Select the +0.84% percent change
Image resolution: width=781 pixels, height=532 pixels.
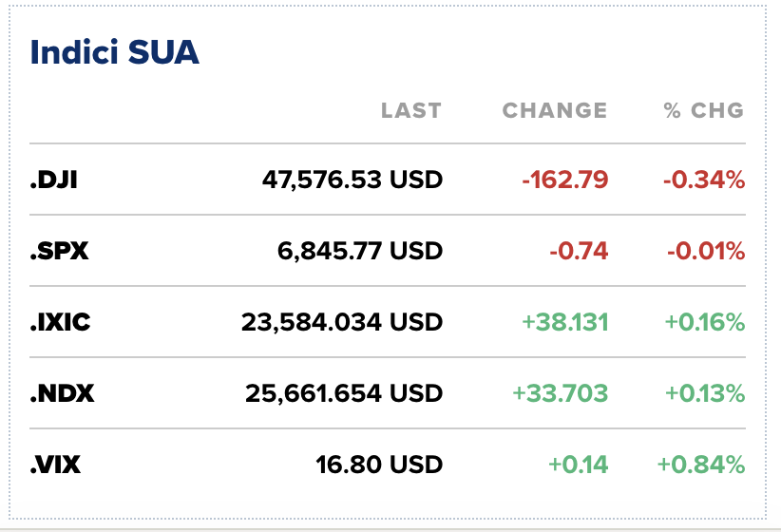(x=701, y=465)
